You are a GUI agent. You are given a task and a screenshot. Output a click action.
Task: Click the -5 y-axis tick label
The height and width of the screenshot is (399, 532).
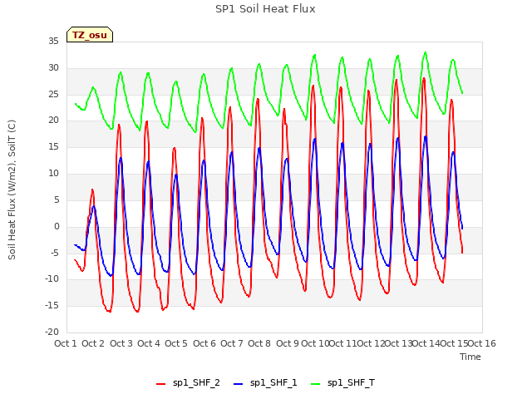[x=55, y=253]
